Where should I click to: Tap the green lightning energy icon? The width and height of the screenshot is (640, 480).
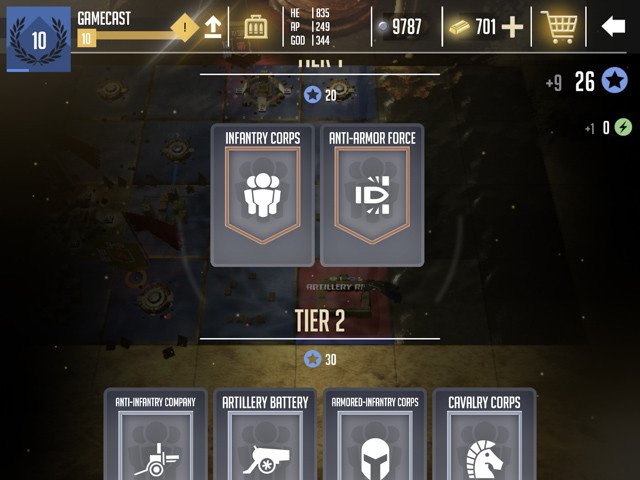click(623, 127)
